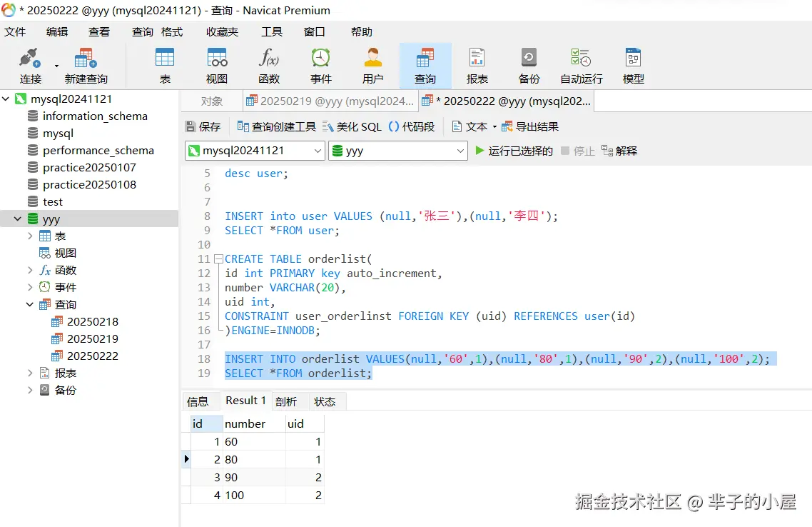812x527 pixels.
Task: Select the performance_schema database
Action: 98,150
